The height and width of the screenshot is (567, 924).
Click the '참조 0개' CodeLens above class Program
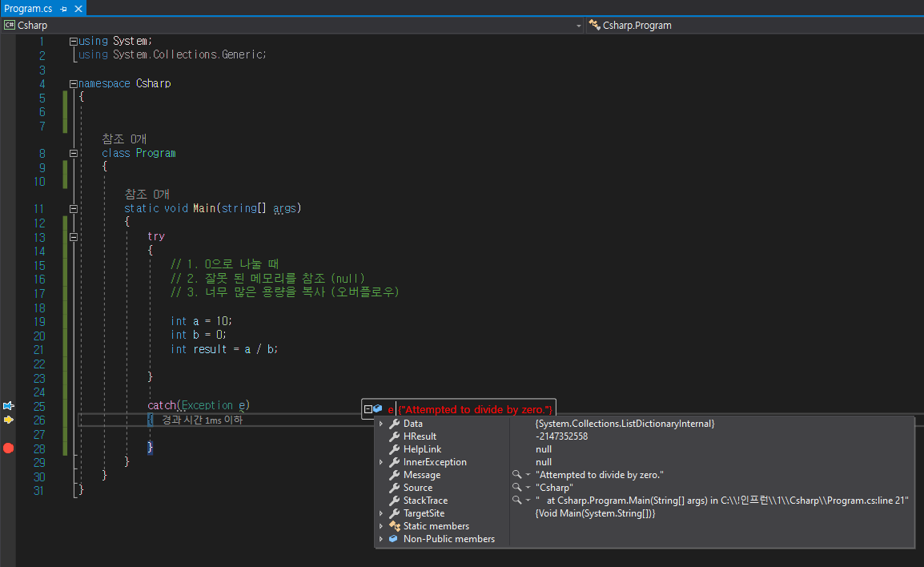point(124,139)
